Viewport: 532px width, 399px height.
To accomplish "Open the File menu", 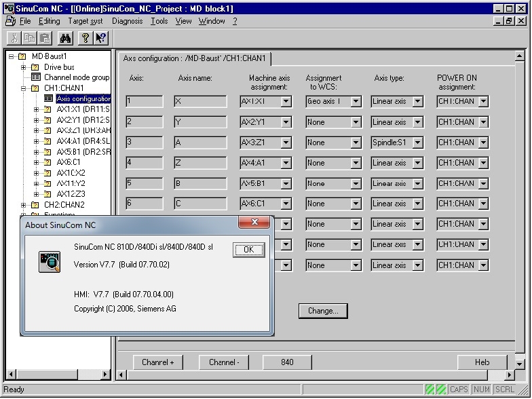I will [25, 21].
